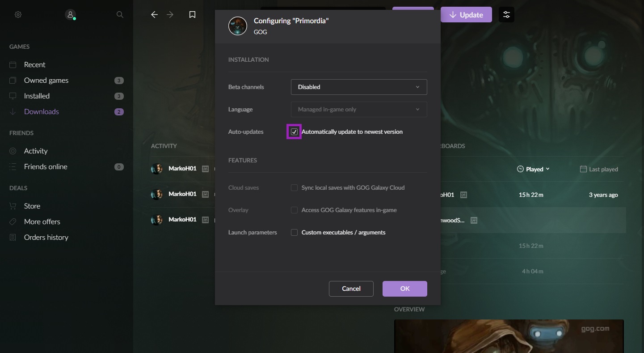Click the Friends online count badge 0
The height and width of the screenshot is (353, 644).
pos(119,167)
